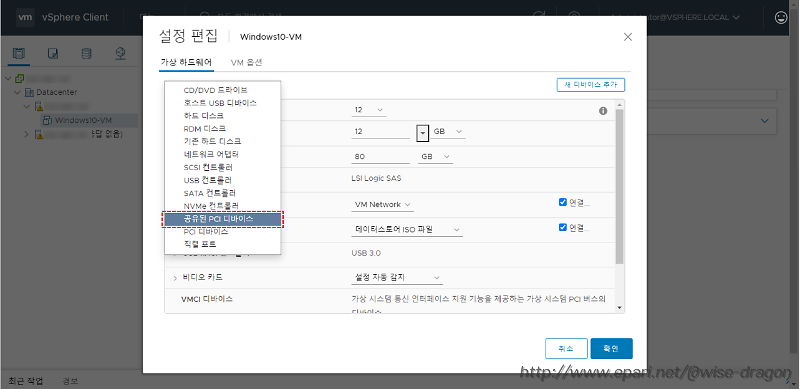Click the memory value input field
800x389 pixels.
381,132
